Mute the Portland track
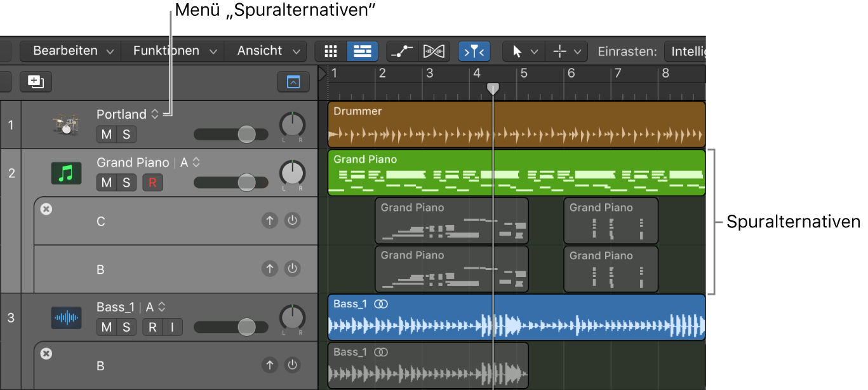The height and width of the screenshot is (390, 868). click(106, 135)
